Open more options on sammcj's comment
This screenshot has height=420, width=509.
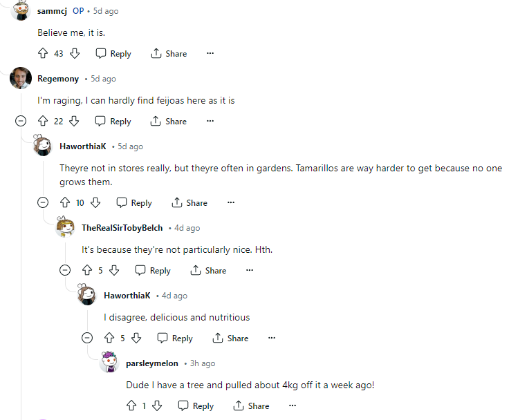tap(210, 53)
